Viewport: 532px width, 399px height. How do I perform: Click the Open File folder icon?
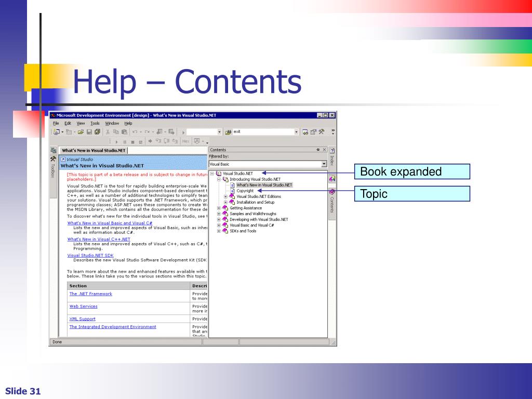81,131
